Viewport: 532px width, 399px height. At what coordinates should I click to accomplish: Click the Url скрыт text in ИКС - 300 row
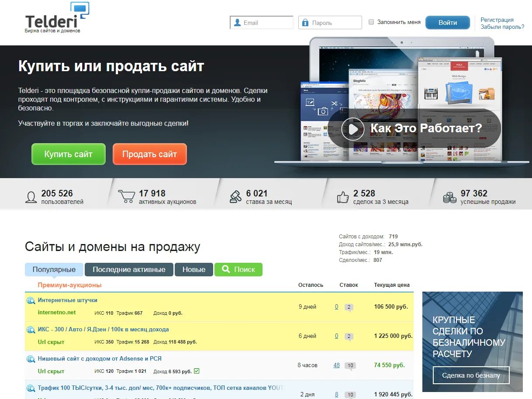(x=51, y=342)
